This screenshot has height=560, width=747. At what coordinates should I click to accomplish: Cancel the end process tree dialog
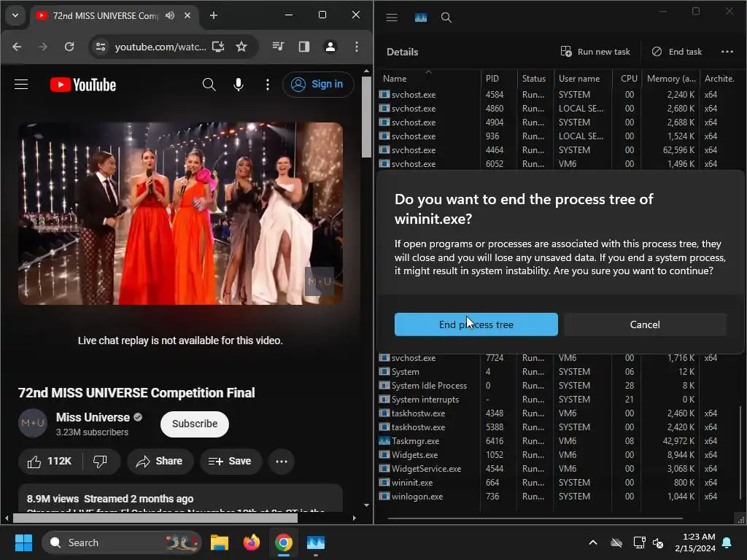pos(645,324)
